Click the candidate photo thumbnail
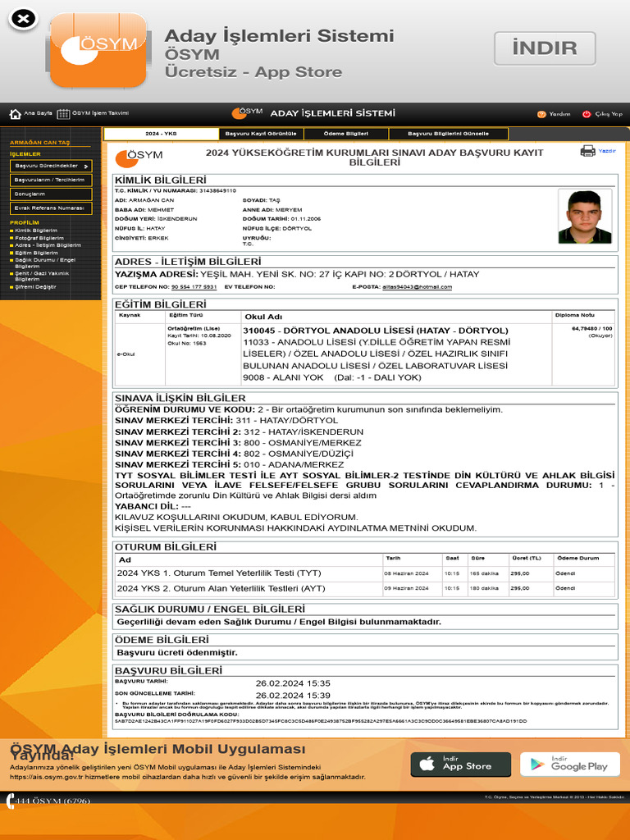This screenshot has height=840, width=630. point(584,217)
